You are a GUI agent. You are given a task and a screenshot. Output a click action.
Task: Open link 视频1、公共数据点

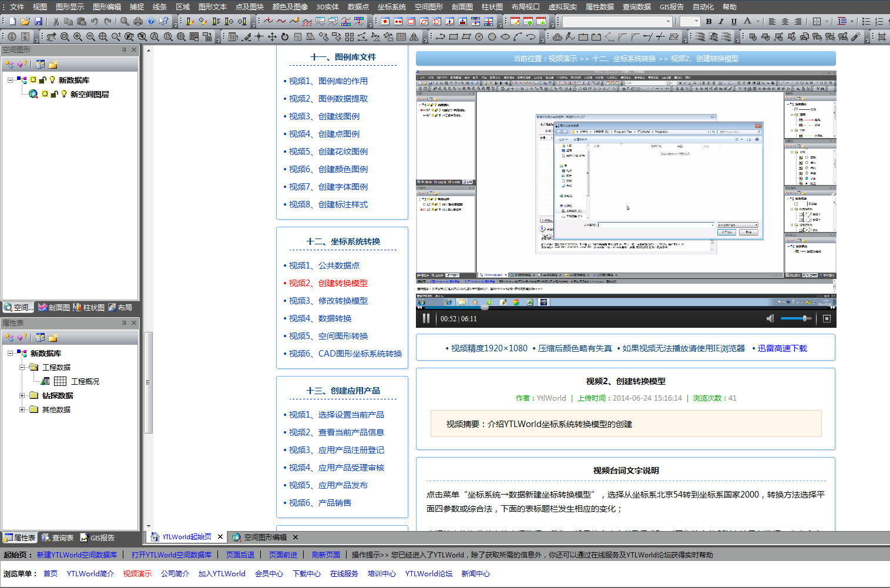click(x=324, y=266)
